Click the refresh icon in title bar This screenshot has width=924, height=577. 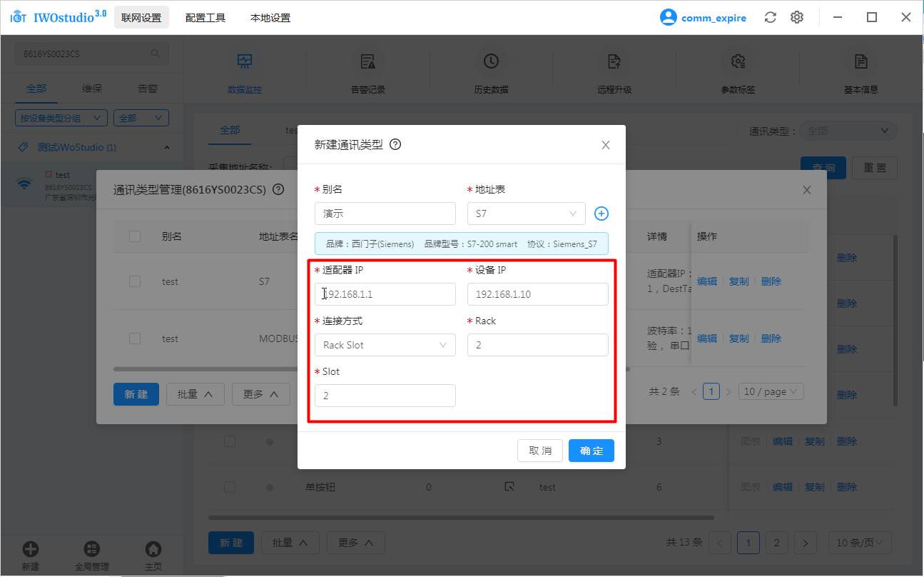(x=770, y=18)
